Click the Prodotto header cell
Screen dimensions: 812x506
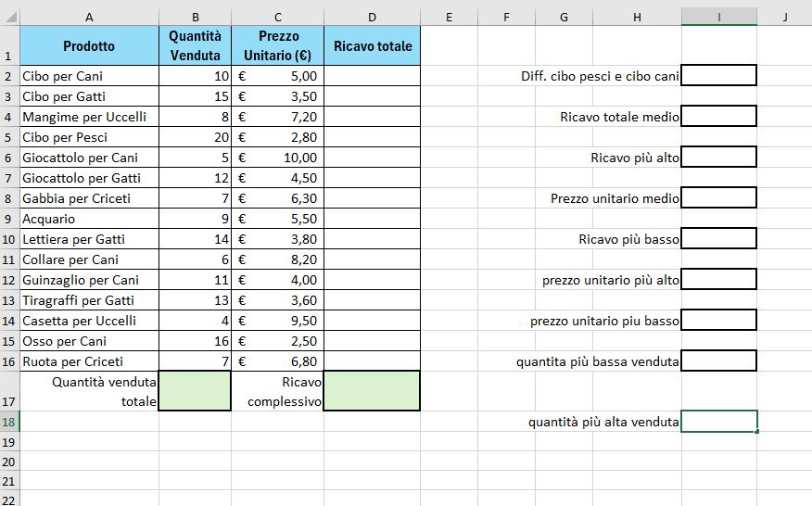(x=89, y=46)
